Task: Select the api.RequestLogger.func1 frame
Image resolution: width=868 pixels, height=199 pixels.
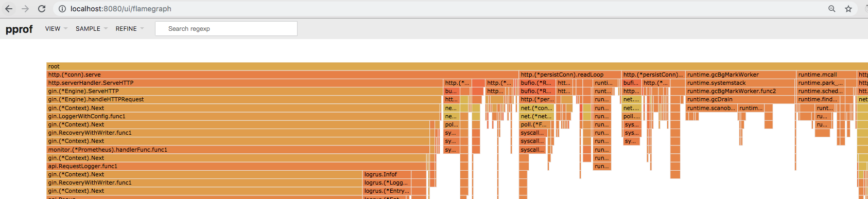Action: tap(236, 166)
